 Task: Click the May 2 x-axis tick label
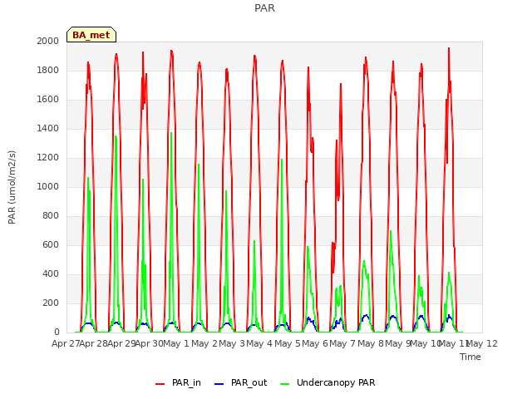click(x=204, y=343)
